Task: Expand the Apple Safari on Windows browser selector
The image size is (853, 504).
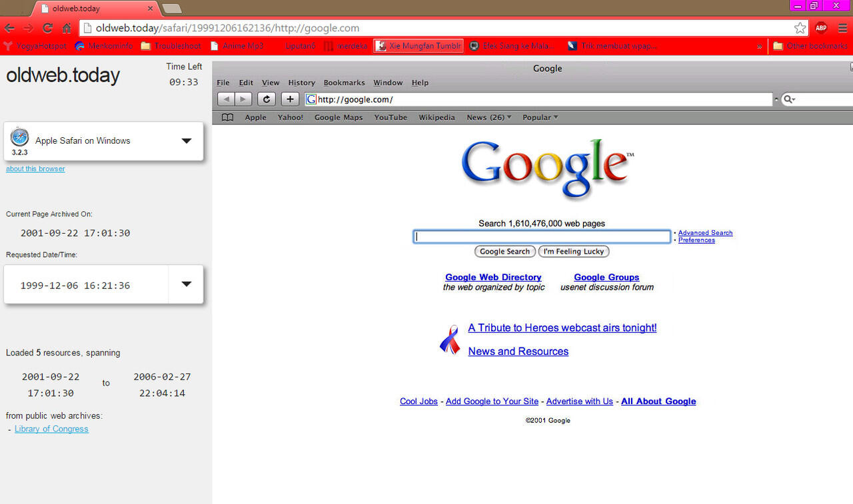Action: pyautogui.click(x=186, y=140)
